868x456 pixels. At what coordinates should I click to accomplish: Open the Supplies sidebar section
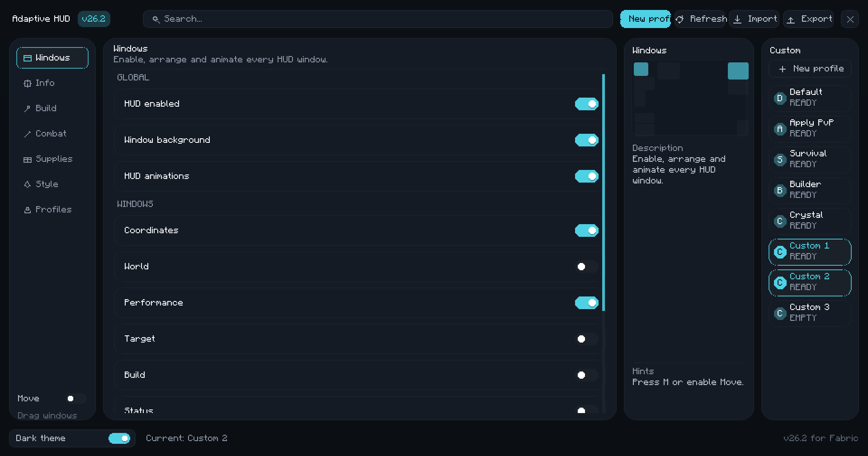pyautogui.click(x=52, y=159)
